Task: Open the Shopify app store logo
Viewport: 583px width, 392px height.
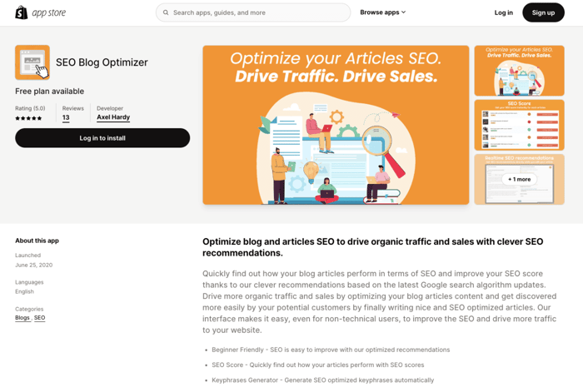Action: [x=40, y=12]
